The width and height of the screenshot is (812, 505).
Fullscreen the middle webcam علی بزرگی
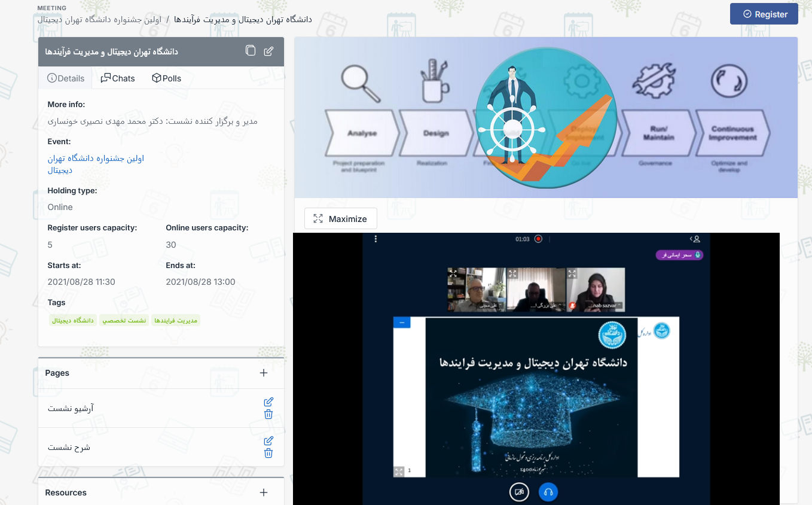(x=513, y=273)
